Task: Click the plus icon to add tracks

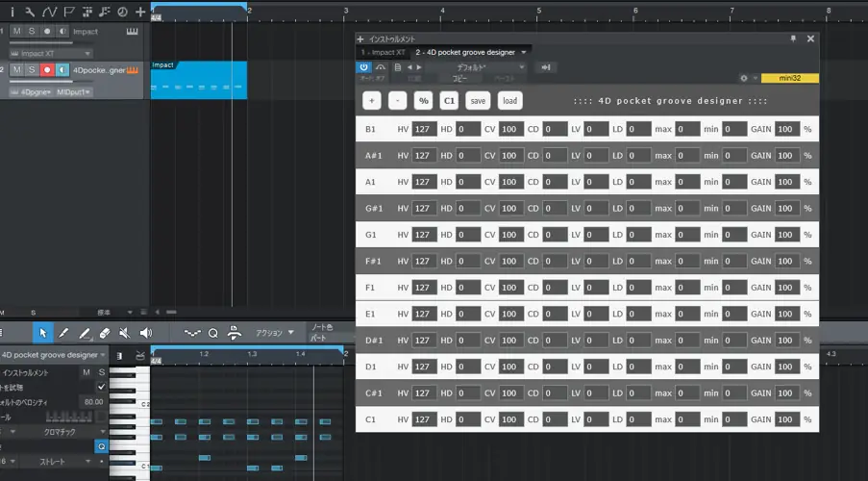Action: pyautogui.click(x=140, y=13)
